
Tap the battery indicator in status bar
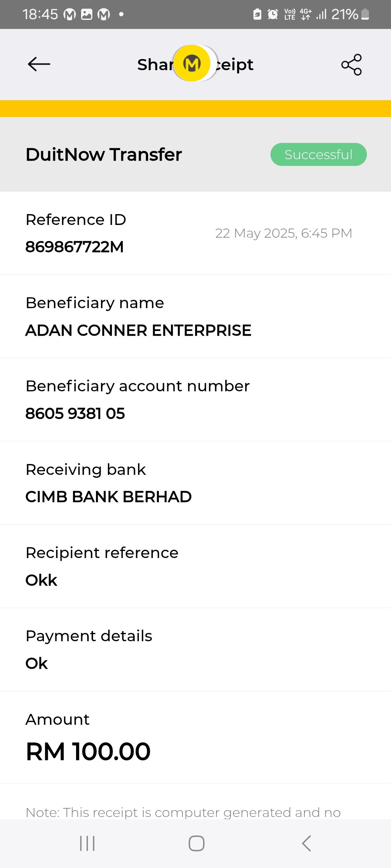365,14
